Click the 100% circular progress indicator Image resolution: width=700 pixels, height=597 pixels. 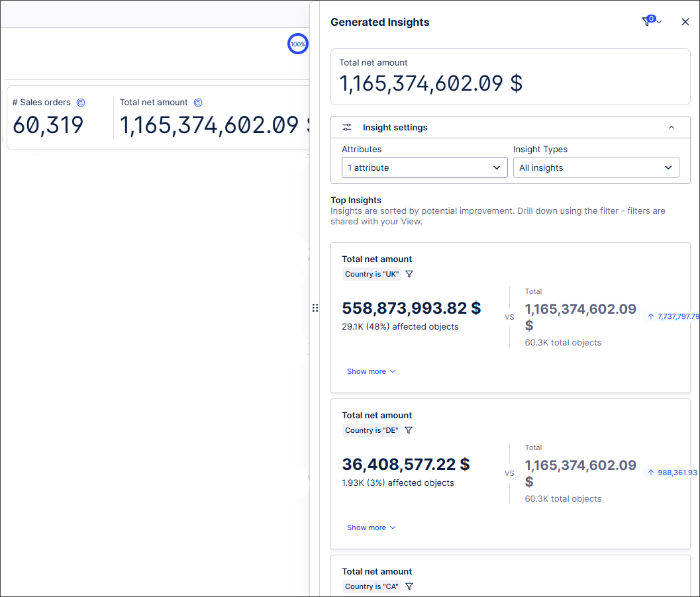298,44
